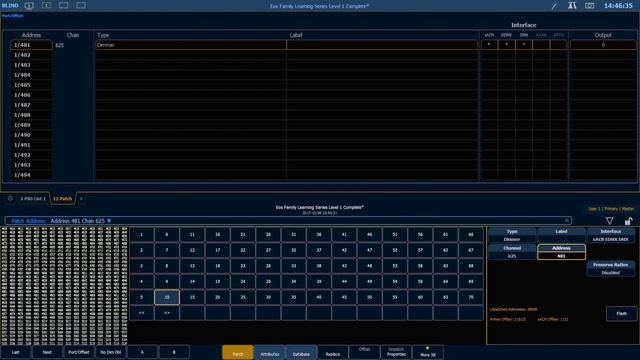This screenshot has height=360, width=640.
Task: Click the Port/Offset softkey
Action: [79, 352]
